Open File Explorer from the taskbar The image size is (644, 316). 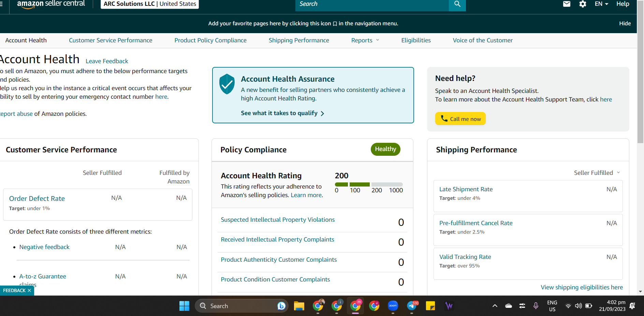(299, 306)
